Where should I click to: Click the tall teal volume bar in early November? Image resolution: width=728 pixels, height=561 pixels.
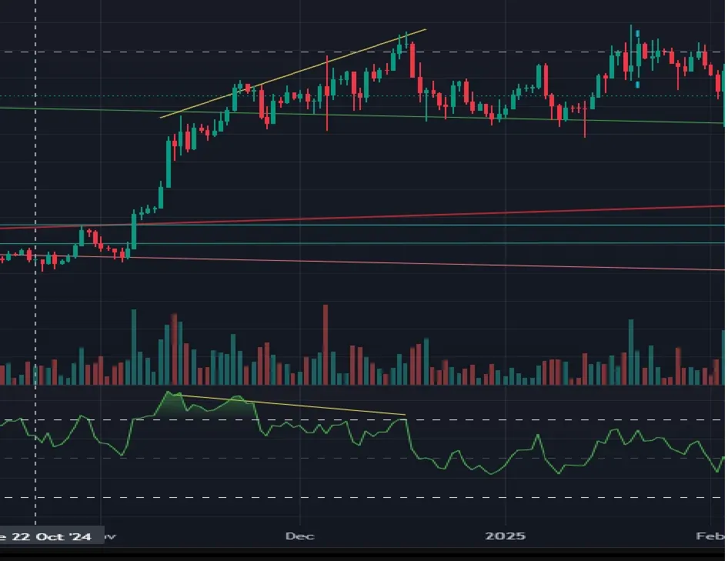[x=134, y=347]
